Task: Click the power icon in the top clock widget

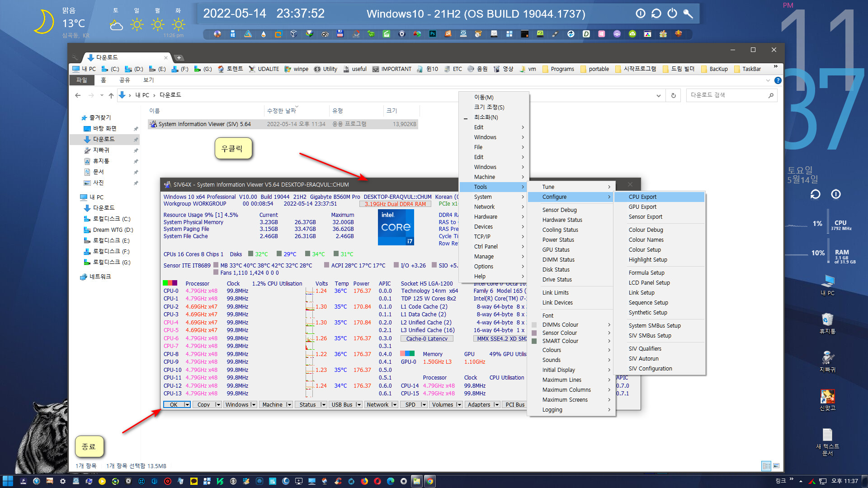Action: click(x=672, y=14)
